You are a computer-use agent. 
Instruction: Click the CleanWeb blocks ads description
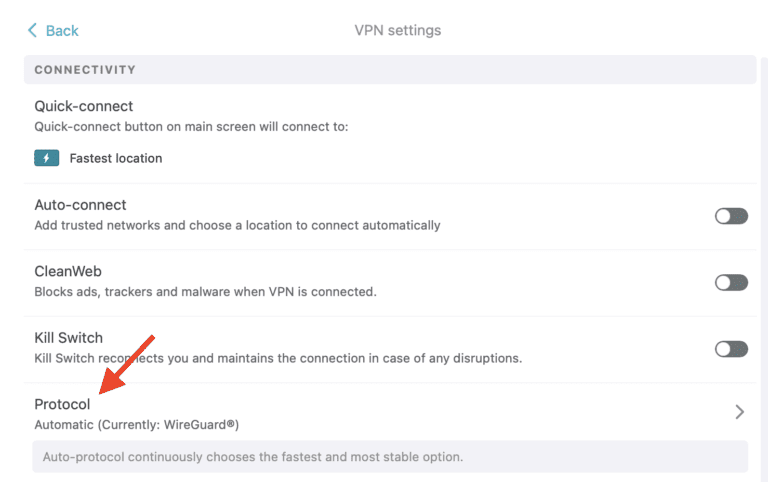[x=205, y=292]
